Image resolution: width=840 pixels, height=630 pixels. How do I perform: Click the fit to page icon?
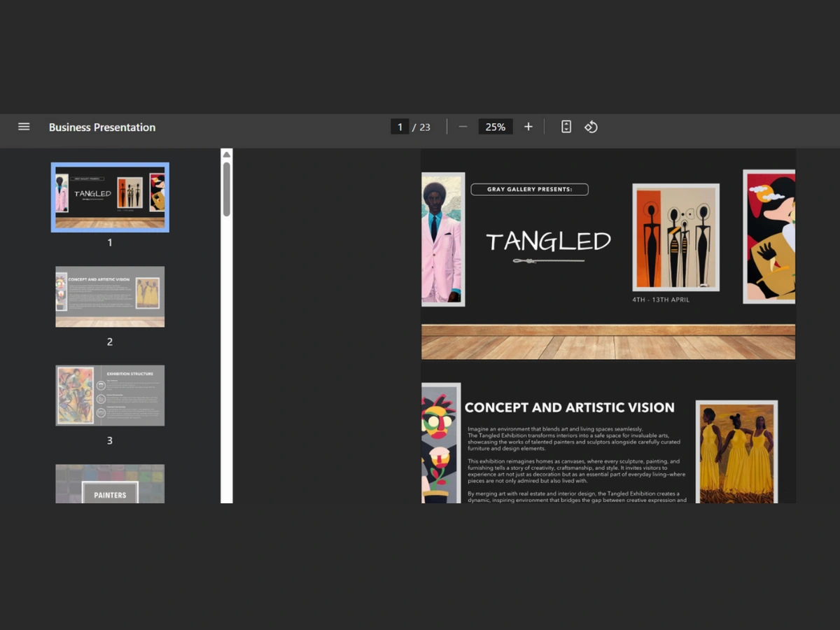tap(566, 127)
